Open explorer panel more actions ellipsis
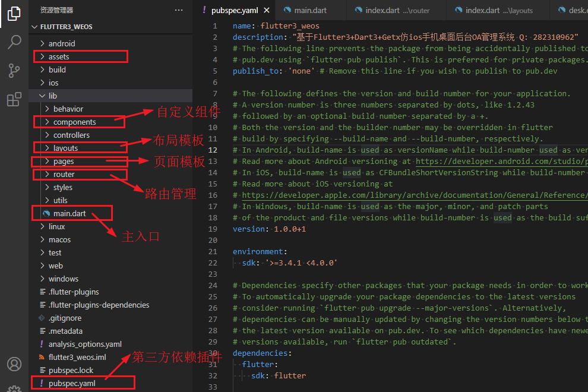 coord(179,10)
